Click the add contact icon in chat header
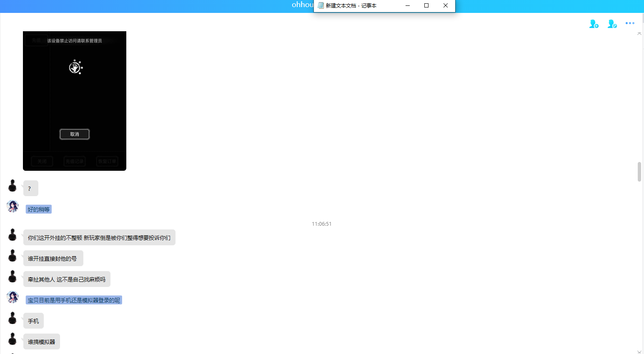 pyautogui.click(x=594, y=24)
